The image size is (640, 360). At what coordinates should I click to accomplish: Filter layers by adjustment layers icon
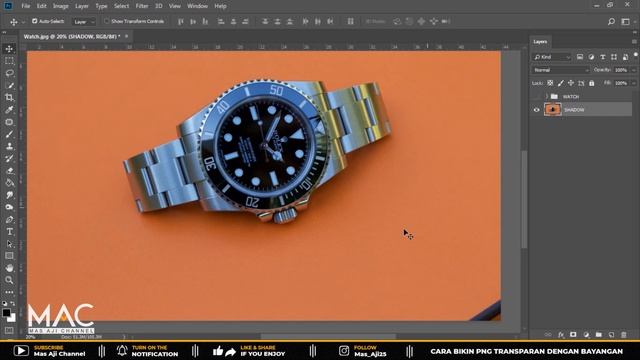(x=591, y=57)
